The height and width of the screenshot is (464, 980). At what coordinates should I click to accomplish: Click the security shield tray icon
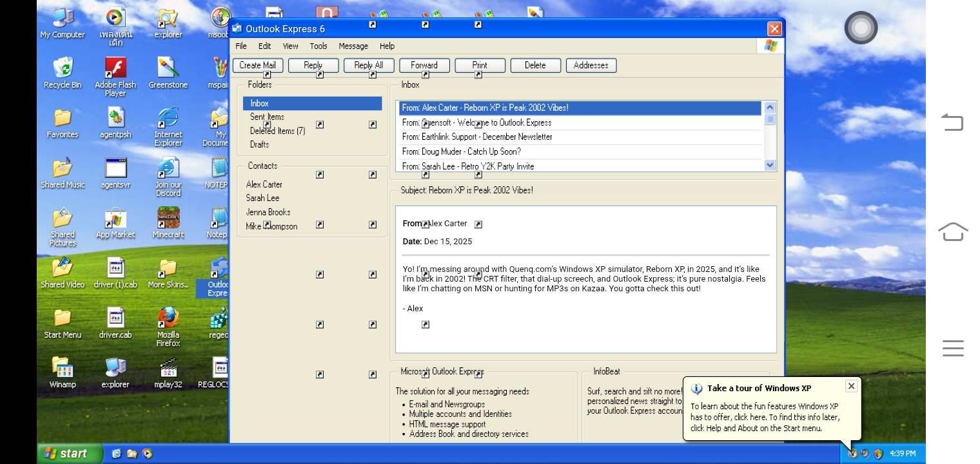click(x=878, y=454)
